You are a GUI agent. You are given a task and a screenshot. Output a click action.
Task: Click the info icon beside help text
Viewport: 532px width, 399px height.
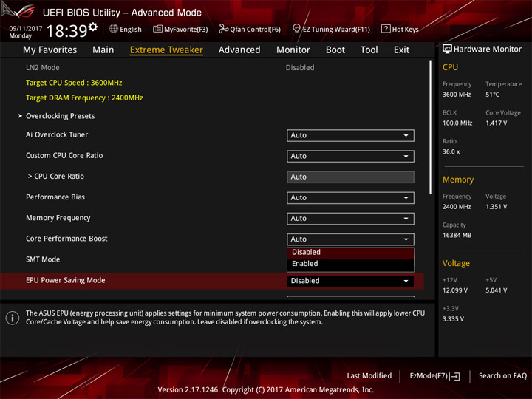click(13, 318)
